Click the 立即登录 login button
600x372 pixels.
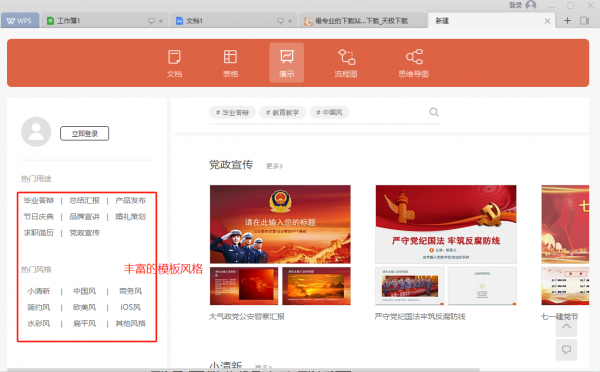[x=85, y=134]
